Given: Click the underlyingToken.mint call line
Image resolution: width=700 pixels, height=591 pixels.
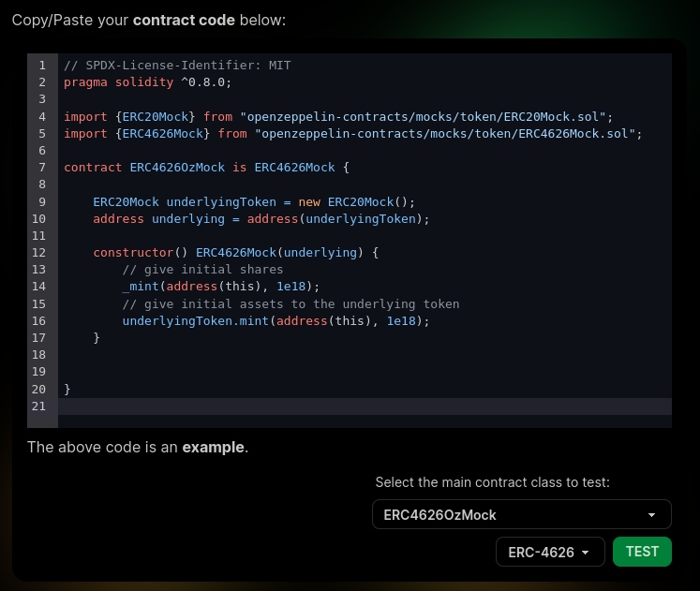Looking at the screenshot, I should coord(276,321).
